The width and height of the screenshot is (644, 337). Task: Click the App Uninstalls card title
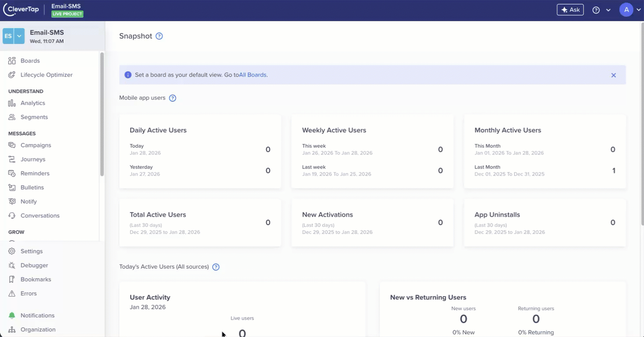pos(497,215)
